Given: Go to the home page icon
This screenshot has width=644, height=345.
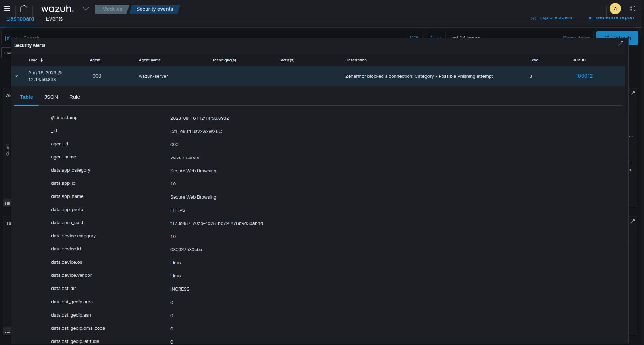Looking at the screenshot, I should pyautogui.click(x=24, y=9).
